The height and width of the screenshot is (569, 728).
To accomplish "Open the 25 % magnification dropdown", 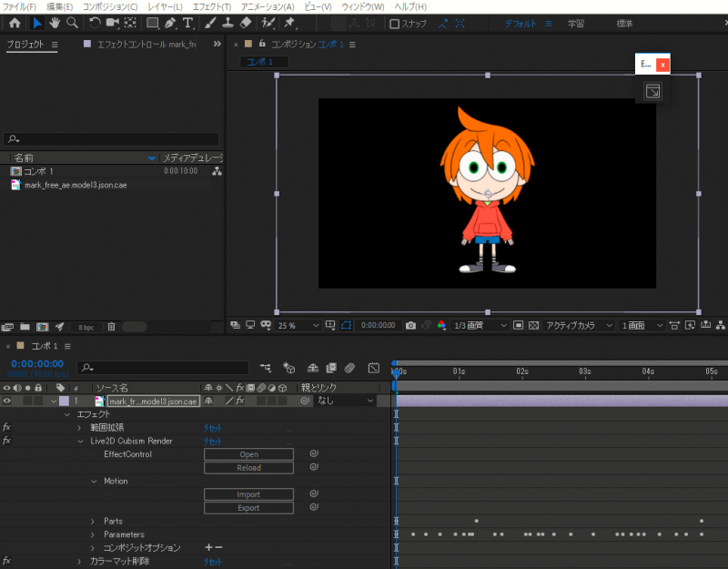I will [298, 326].
